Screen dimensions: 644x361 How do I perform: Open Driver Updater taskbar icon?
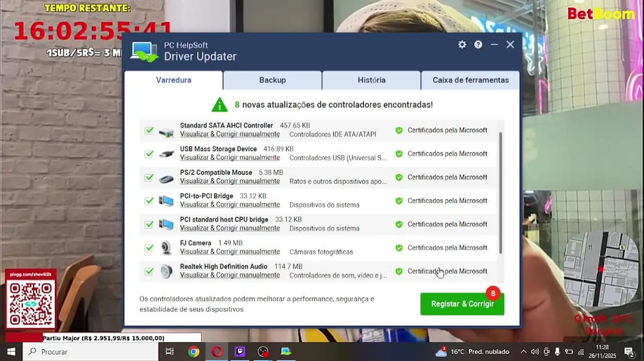(286, 351)
